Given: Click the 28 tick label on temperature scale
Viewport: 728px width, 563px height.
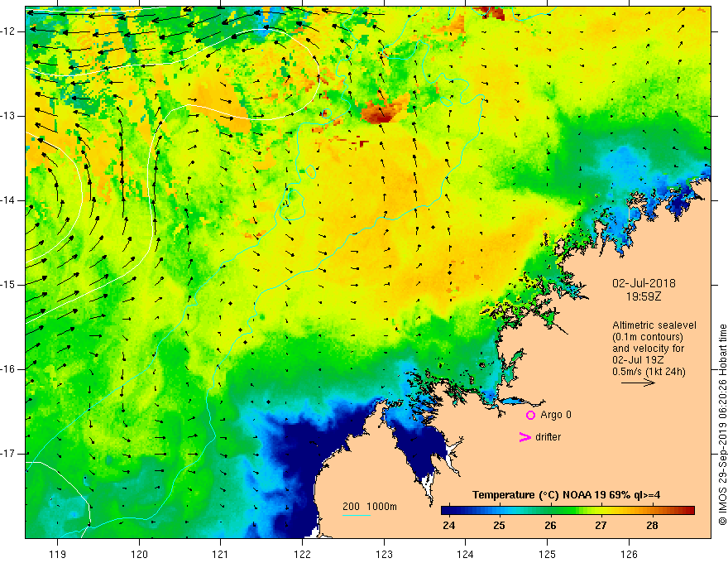Looking at the screenshot, I should pyautogui.click(x=652, y=526).
